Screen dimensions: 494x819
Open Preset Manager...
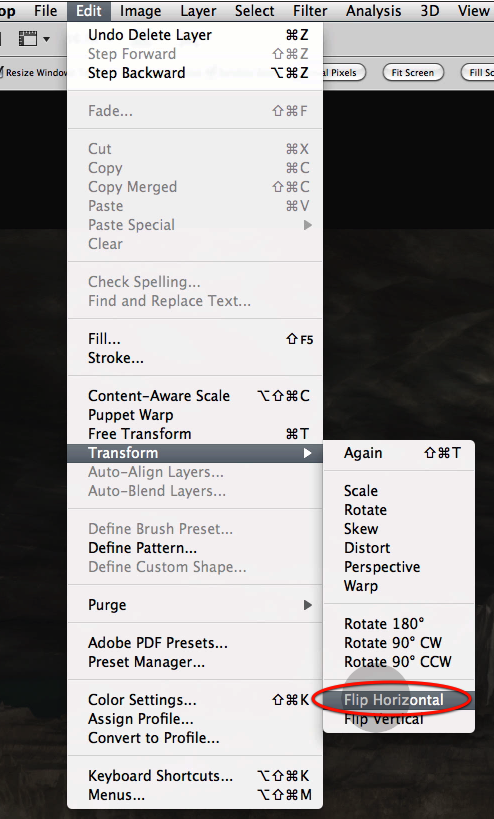pyautogui.click(x=195, y=662)
